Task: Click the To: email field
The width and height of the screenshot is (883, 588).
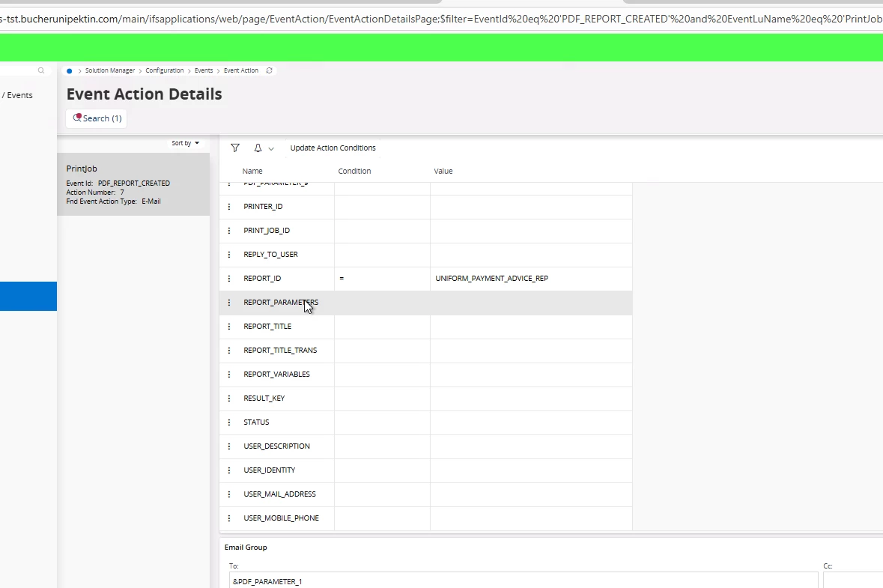Action: coord(524,581)
